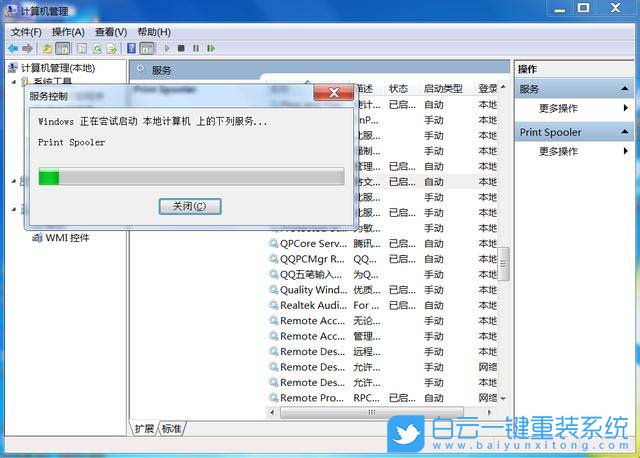Collapse the 服务 section in actions pane

click(x=624, y=89)
